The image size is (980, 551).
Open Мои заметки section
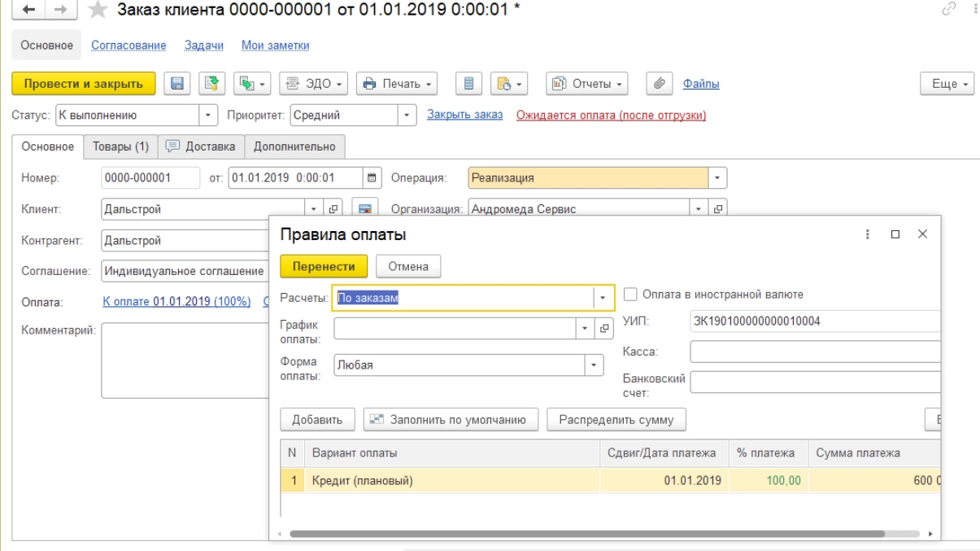click(276, 46)
